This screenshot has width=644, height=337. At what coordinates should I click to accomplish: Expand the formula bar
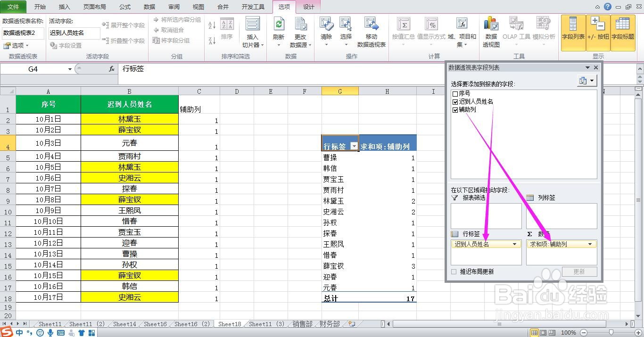(639, 69)
